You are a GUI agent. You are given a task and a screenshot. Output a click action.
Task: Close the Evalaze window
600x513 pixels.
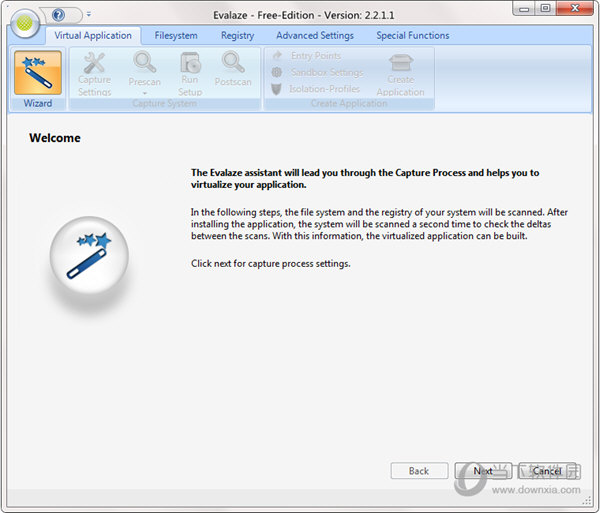[x=575, y=8]
